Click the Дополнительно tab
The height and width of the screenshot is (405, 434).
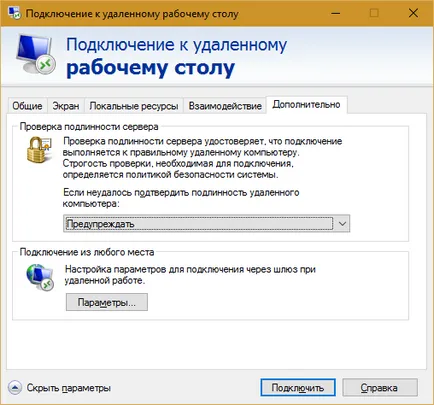pos(306,105)
